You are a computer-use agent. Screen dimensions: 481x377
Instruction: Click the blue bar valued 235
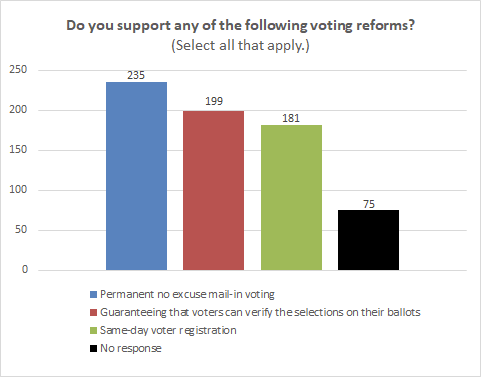click(x=136, y=176)
